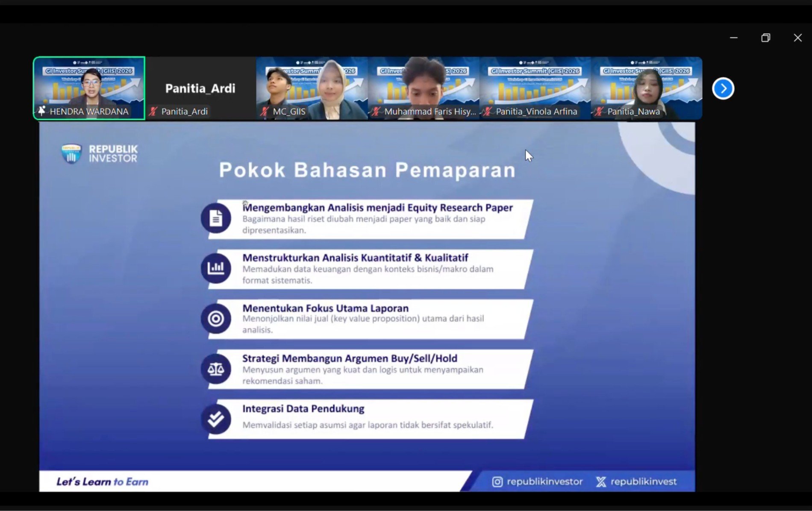Select Panitia_Nawa video thumbnail
Viewport: 812px width, 511px height.
[647, 88]
